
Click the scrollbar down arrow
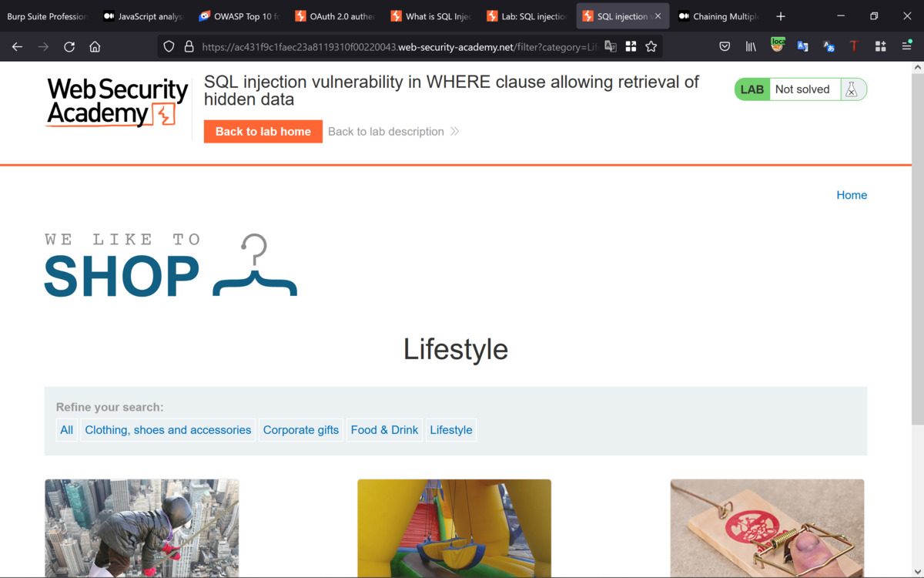(917, 571)
